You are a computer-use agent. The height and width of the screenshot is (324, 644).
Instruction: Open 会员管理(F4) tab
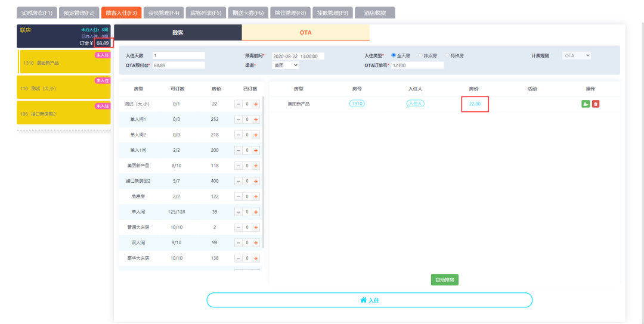point(163,13)
